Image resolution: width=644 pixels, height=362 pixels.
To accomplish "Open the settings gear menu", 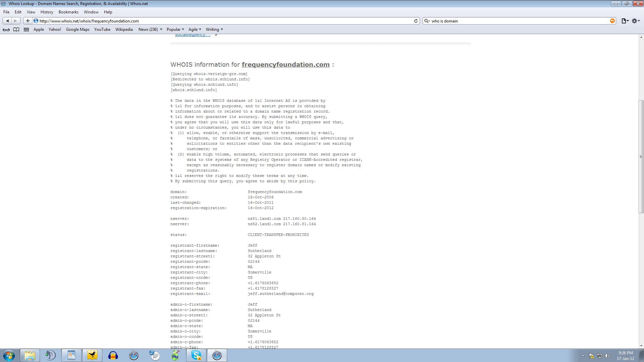I will coord(635,21).
